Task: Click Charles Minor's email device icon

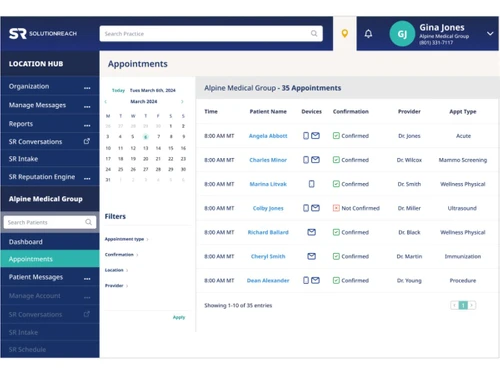Action: coord(315,160)
